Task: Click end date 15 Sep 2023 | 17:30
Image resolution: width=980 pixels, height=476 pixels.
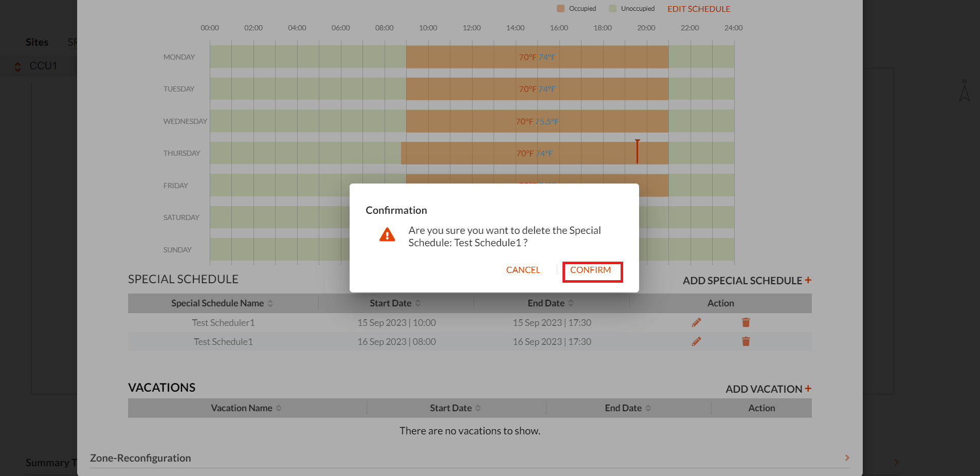Action: 552,323
